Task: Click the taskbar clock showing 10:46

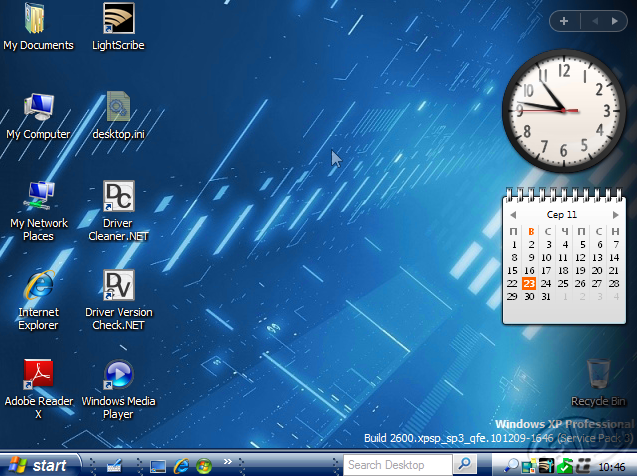Action: coord(612,467)
